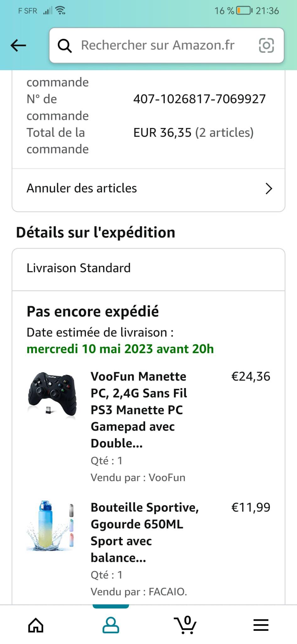Tap the order number 407-1026817-7069927

[199, 99]
